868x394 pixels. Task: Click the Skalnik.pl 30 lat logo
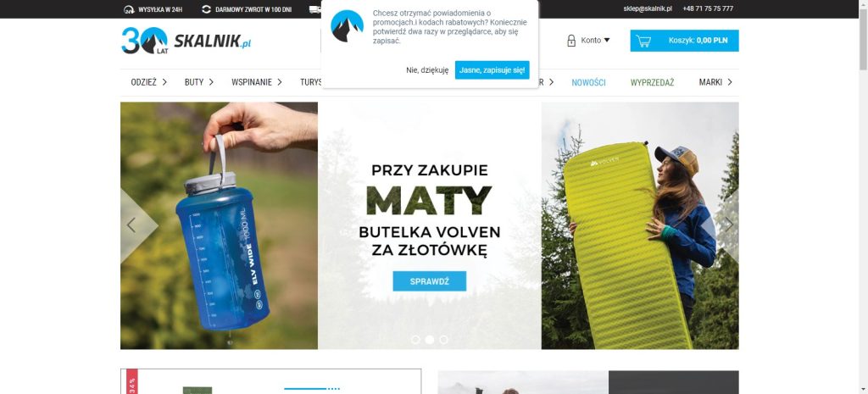click(186, 41)
